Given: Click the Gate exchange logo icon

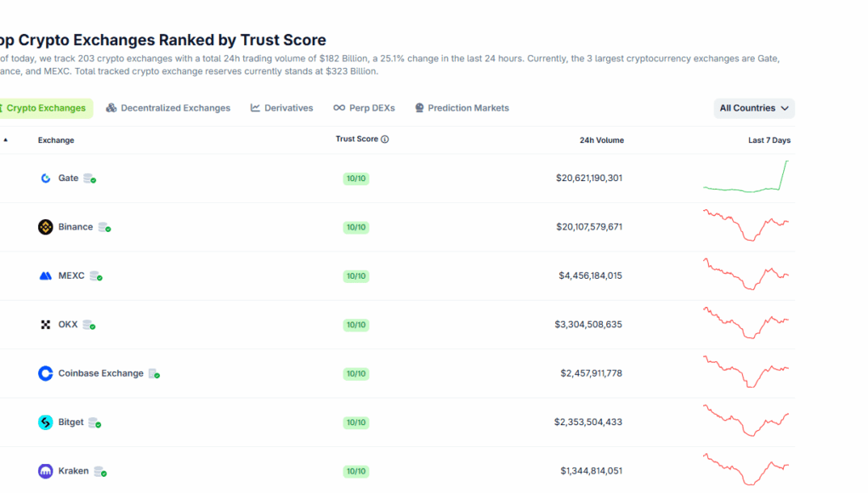Looking at the screenshot, I should point(46,178).
